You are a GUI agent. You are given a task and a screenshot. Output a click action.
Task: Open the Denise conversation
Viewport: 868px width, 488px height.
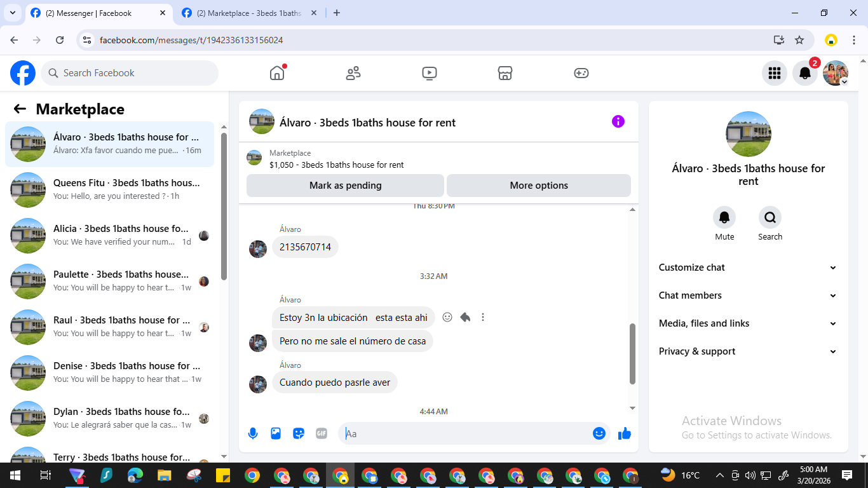click(109, 373)
